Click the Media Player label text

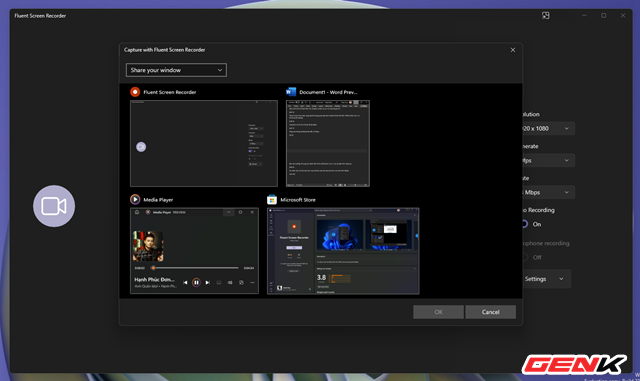158,200
